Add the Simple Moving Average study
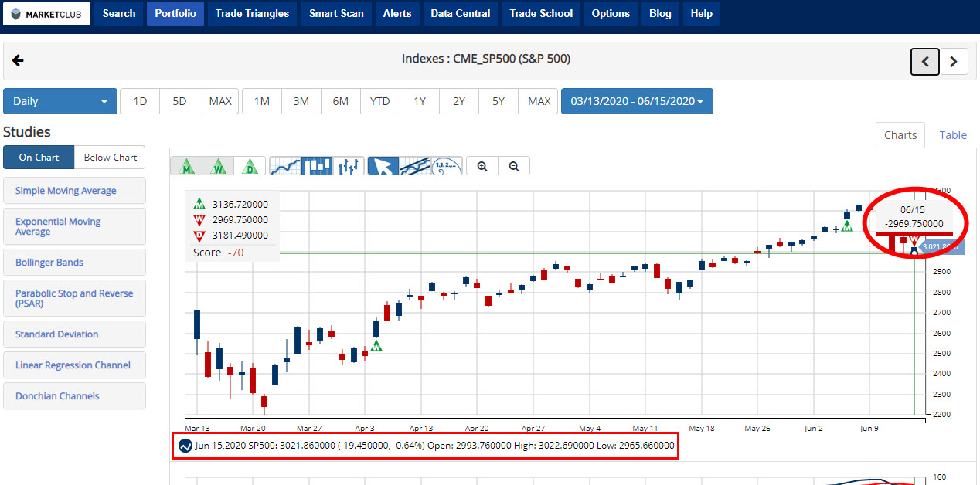Image resolution: width=980 pixels, height=485 pixels. click(74, 191)
